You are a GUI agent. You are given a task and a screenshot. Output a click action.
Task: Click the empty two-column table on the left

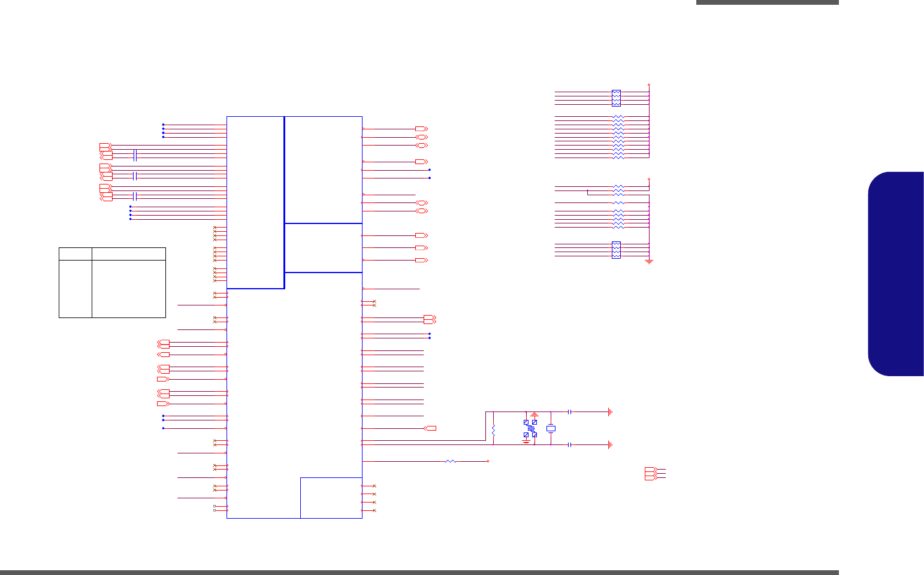[x=112, y=282]
